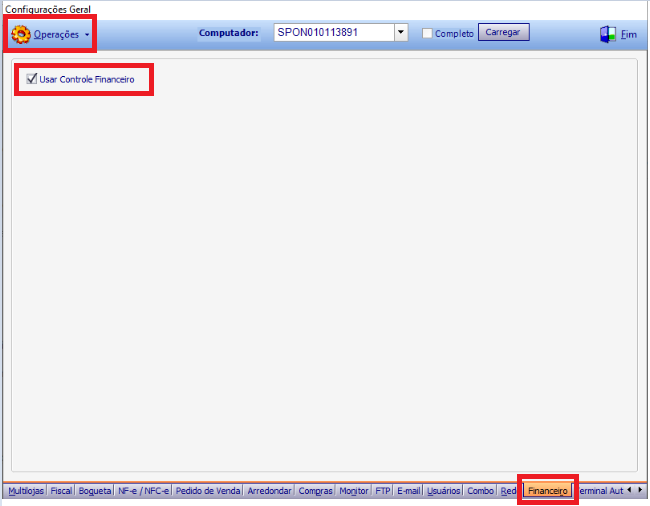This screenshot has height=506, width=650.
Task: Open the Terminal Aut tab
Action: 600,491
